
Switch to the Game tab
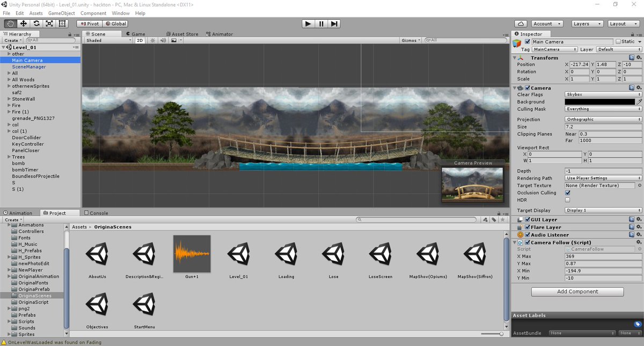coord(135,34)
